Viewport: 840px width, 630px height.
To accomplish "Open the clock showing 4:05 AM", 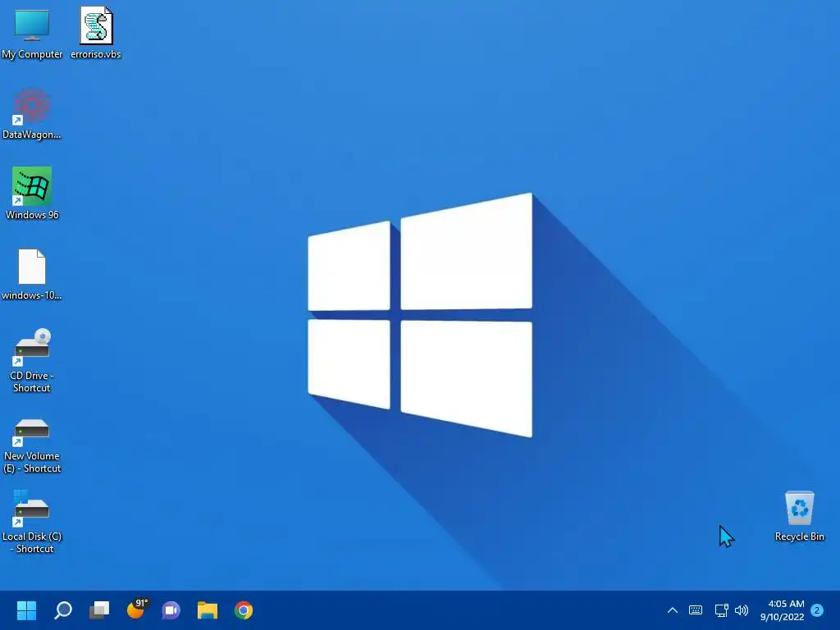I will 782,610.
